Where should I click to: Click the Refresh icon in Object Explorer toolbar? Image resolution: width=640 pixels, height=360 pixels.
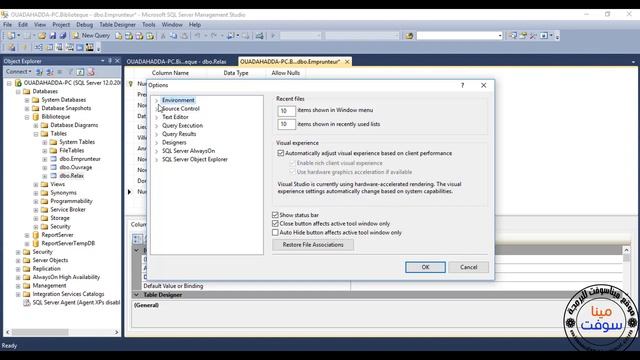click(x=80, y=72)
